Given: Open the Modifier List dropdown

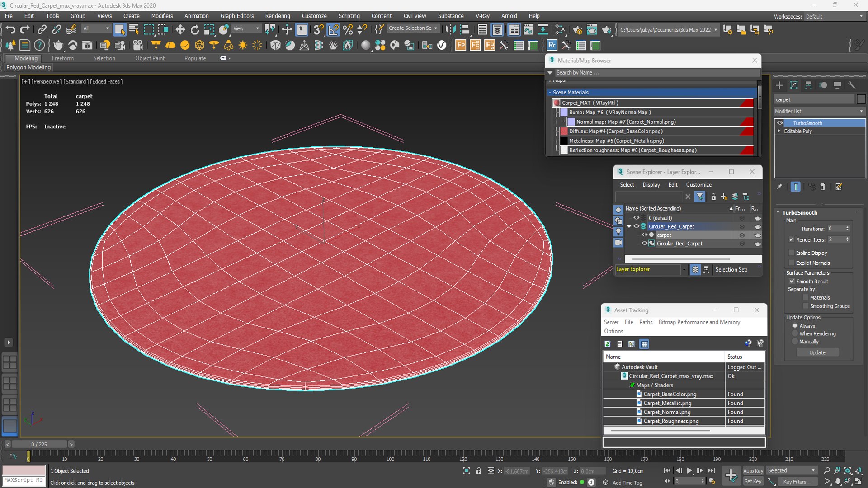Looking at the screenshot, I should click(819, 111).
